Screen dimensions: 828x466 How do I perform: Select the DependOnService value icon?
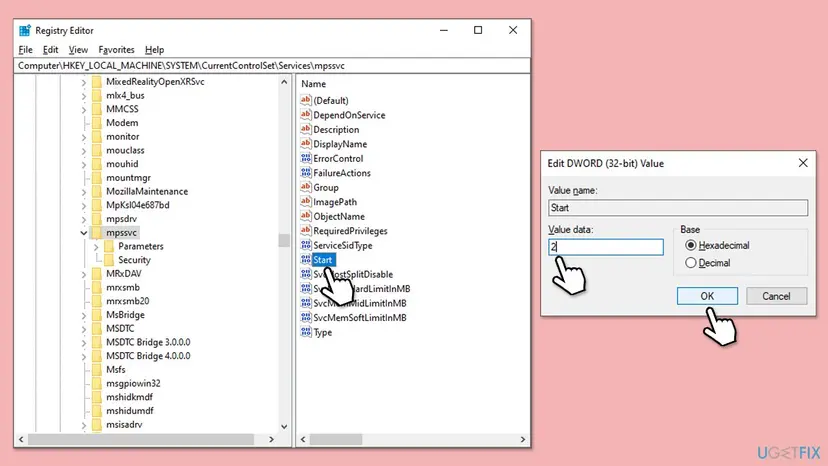(x=306, y=115)
